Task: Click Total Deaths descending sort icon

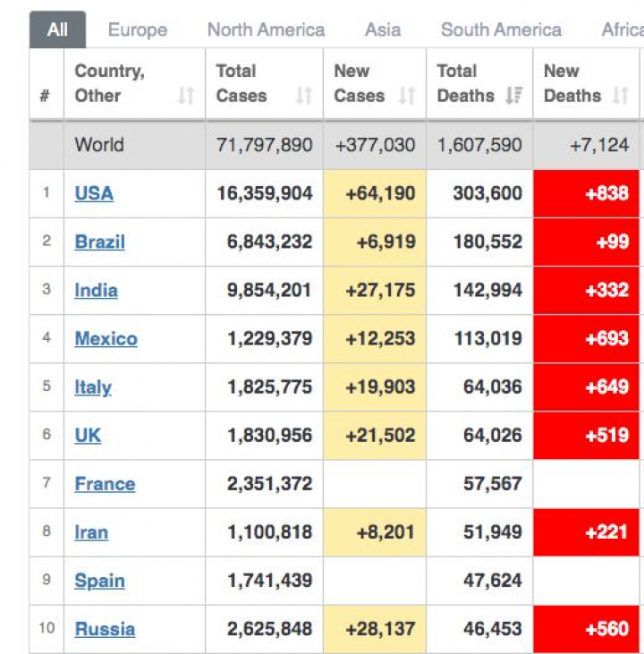Action: click(513, 96)
